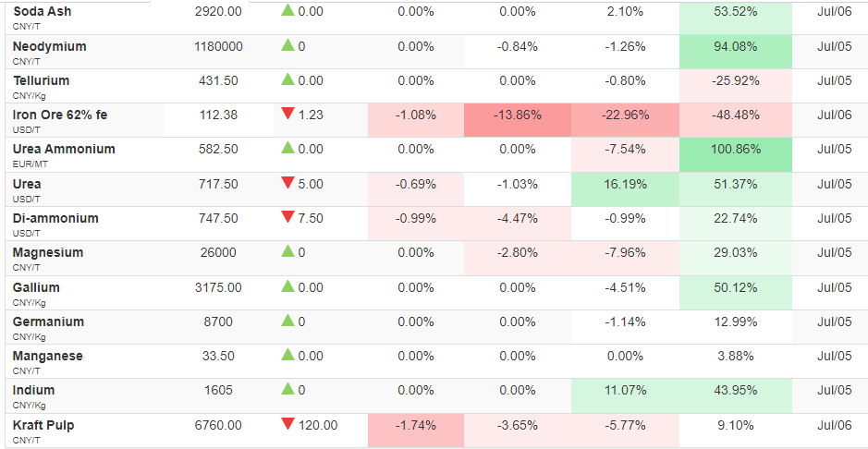Image resolution: width=868 pixels, height=449 pixels.
Task: Click the red down arrow for Kraft Pulp
Action: [287, 424]
